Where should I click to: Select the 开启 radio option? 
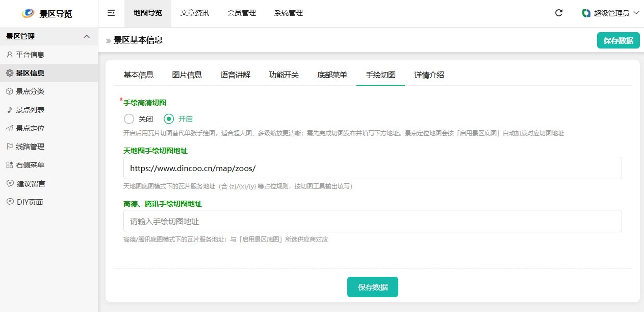click(178, 119)
